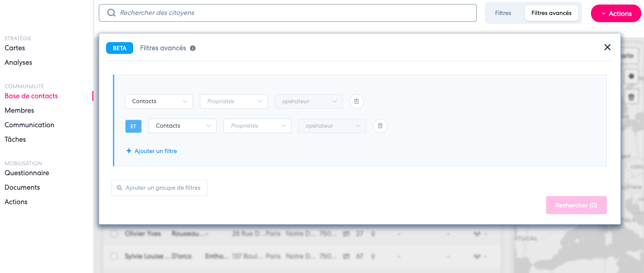Screen dimensions: 644x273
Task: Delete the first filter row
Action: [356, 101]
